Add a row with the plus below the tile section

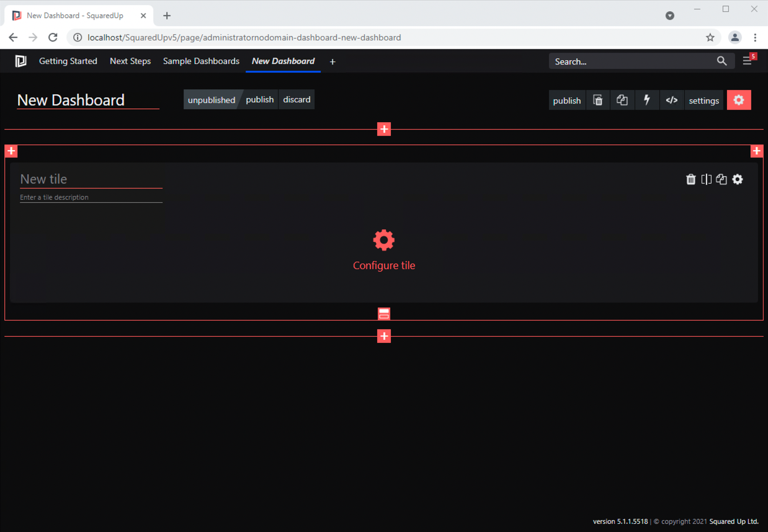[x=384, y=336]
